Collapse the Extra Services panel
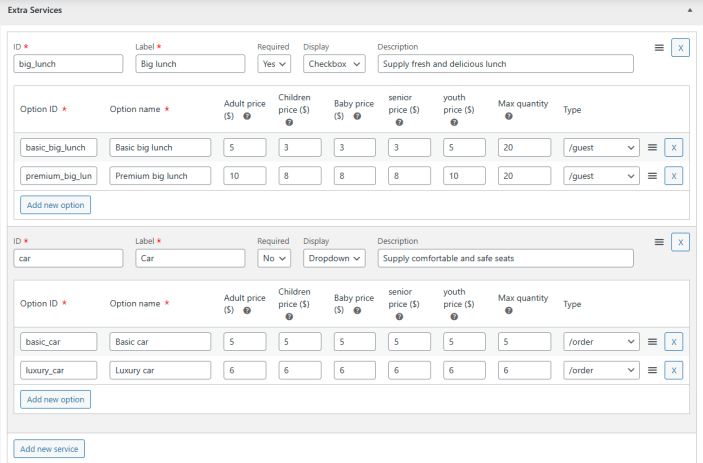Image resolution: width=703 pixels, height=463 pixels. 688,9
